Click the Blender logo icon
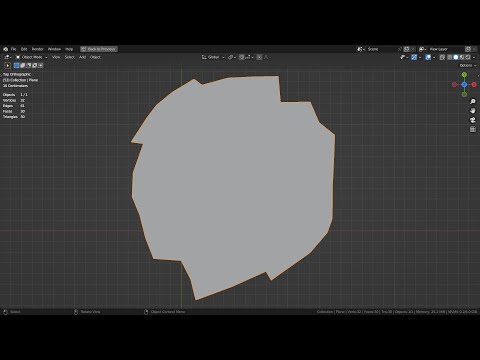Viewport: 480px width, 360px height. coord(6,49)
